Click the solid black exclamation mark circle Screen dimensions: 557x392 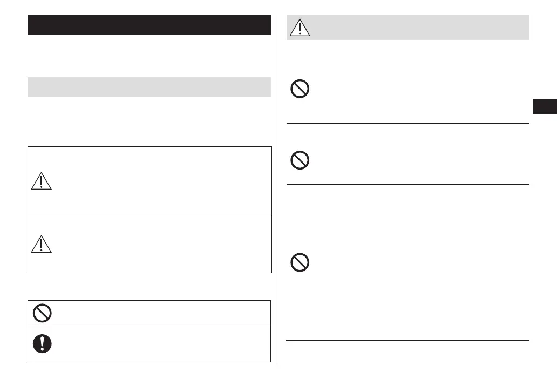click(x=42, y=344)
